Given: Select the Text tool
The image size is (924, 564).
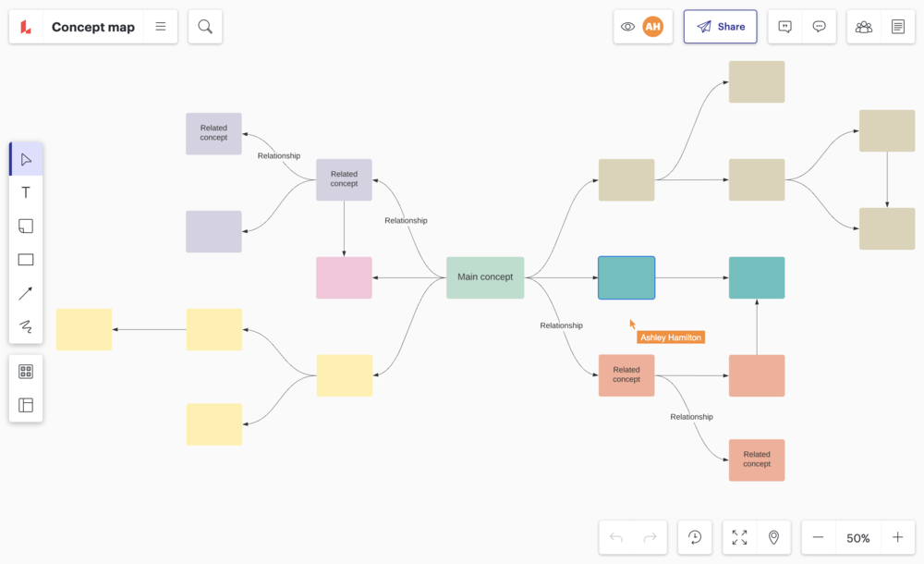Looking at the screenshot, I should (26, 192).
